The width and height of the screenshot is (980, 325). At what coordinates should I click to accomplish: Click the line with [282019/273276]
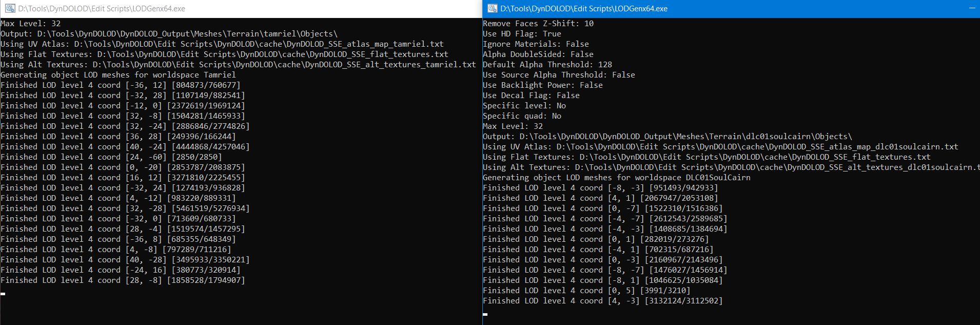tap(596, 239)
